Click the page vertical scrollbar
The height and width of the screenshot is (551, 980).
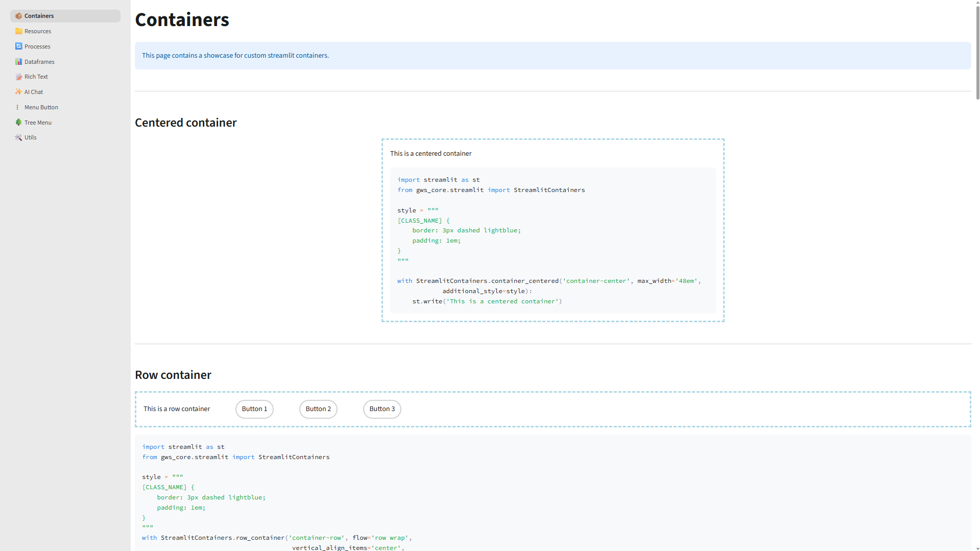pyautogui.click(x=977, y=51)
